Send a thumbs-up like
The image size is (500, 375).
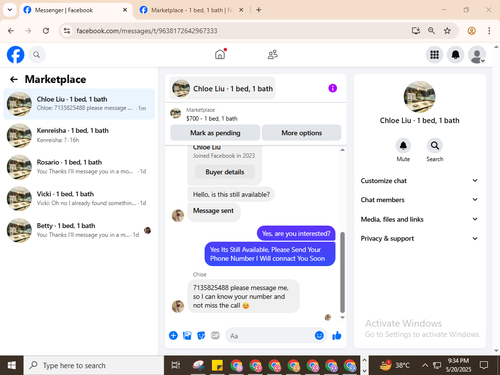pyautogui.click(x=337, y=335)
